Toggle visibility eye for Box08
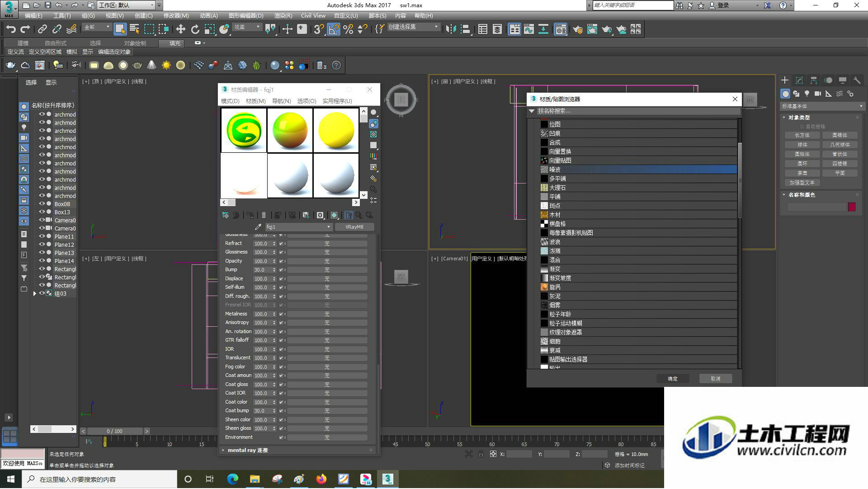This screenshot has height=489, width=868. 42,204
